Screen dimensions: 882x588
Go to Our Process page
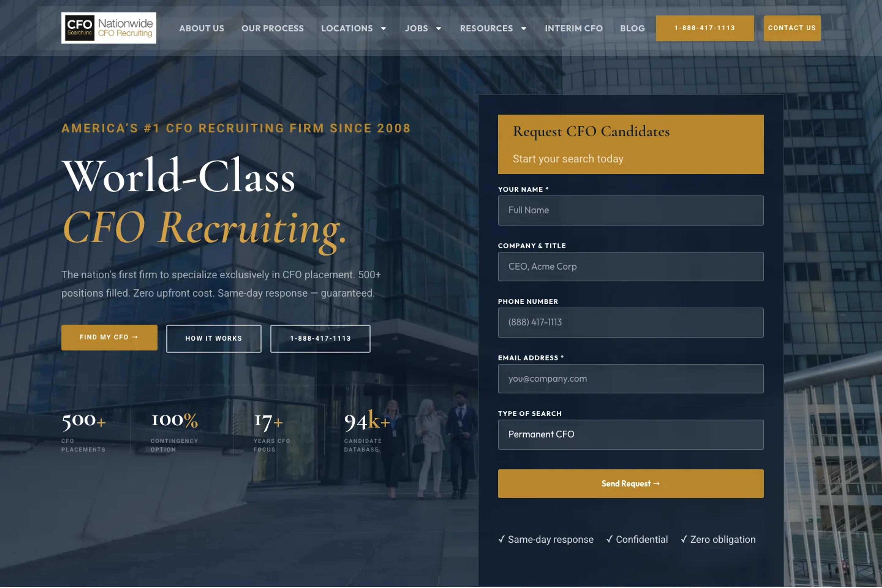(273, 28)
